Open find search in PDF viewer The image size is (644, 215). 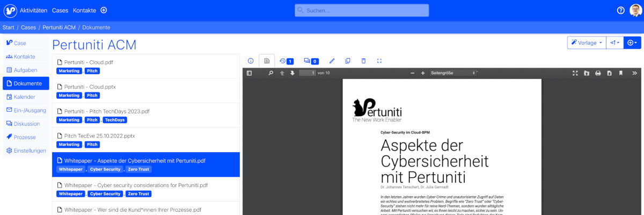pyautogui.click(x=271, y=73)
